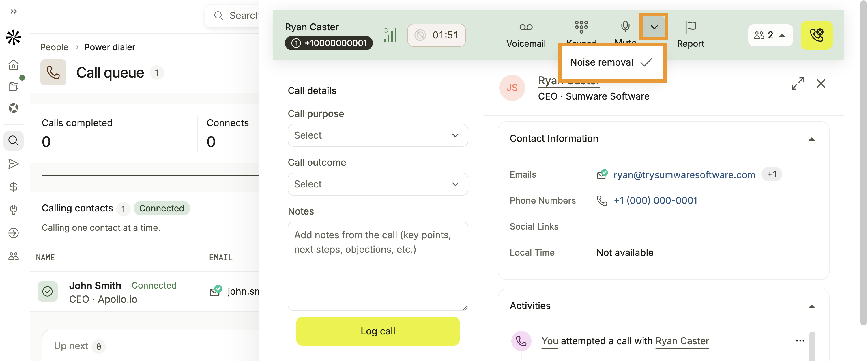Go to People in the breadcrumb
The height and width of the screenshot is (361, 868).
54,47
